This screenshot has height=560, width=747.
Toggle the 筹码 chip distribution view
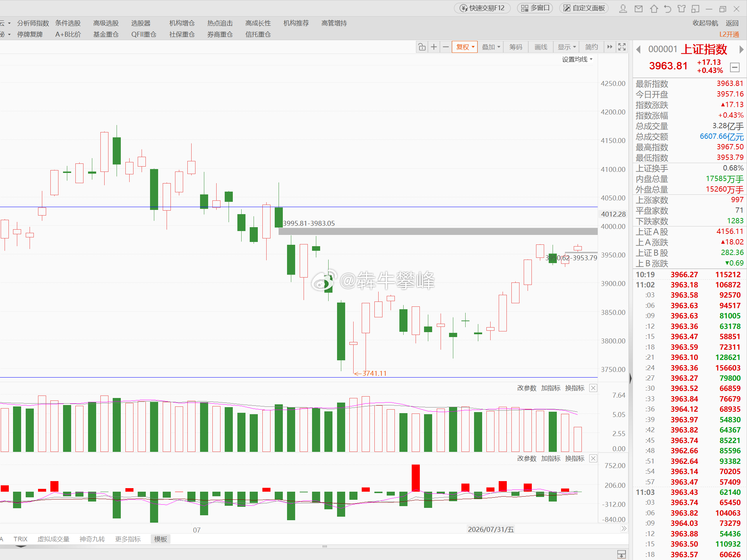(x=516, y=47)
